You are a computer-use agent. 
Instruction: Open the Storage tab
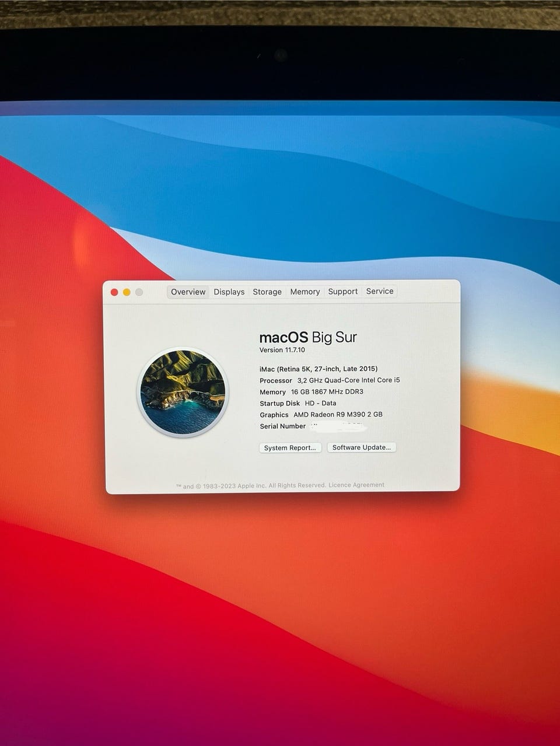coord(267,292)
